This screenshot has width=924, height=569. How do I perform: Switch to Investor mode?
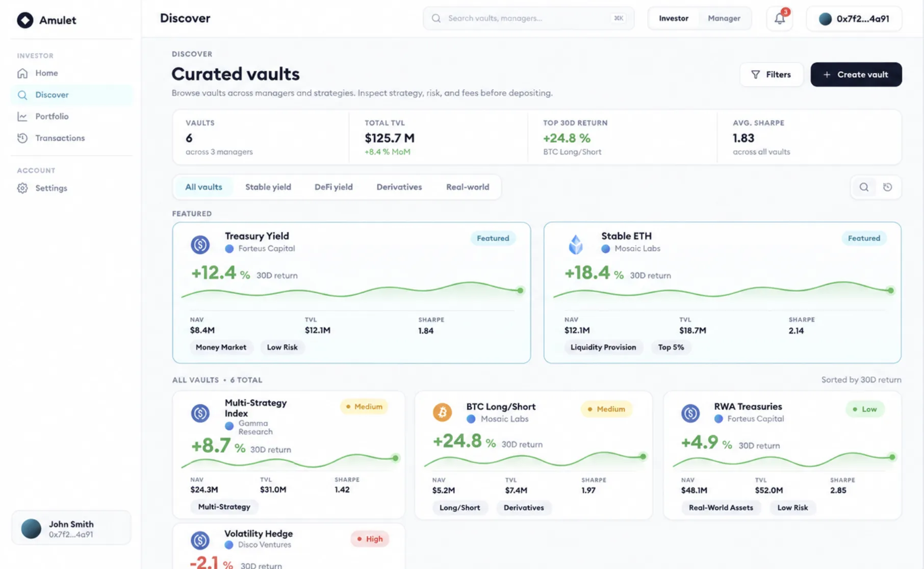tap(674, 18)
